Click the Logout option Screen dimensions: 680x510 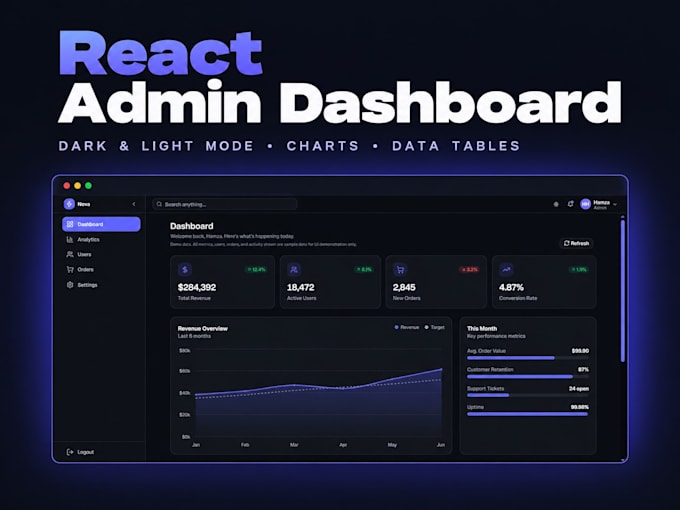(x=80, y=452)
